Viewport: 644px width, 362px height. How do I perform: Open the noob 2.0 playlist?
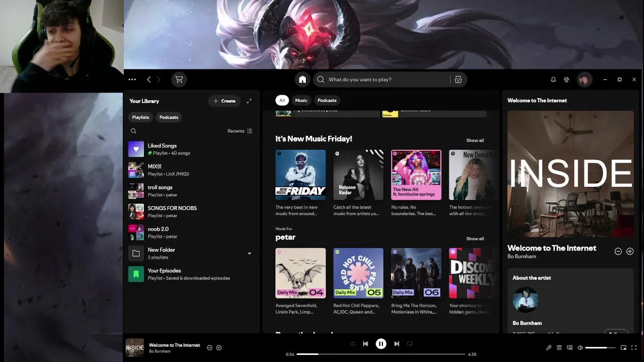191,232
